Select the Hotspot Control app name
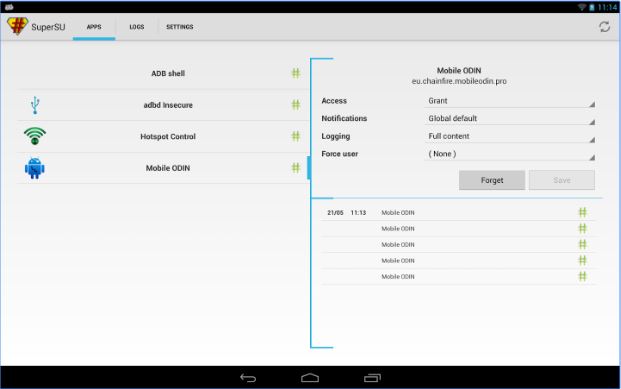 tap(168, 137)
